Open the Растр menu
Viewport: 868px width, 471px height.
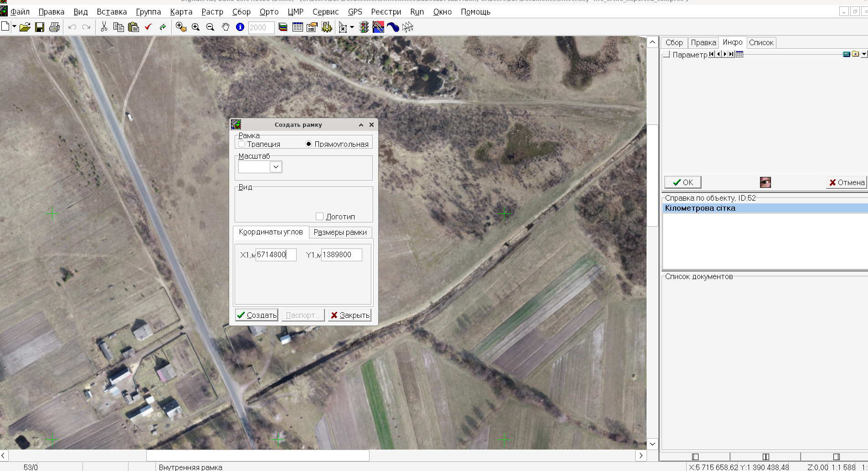[x=212, y=12]
